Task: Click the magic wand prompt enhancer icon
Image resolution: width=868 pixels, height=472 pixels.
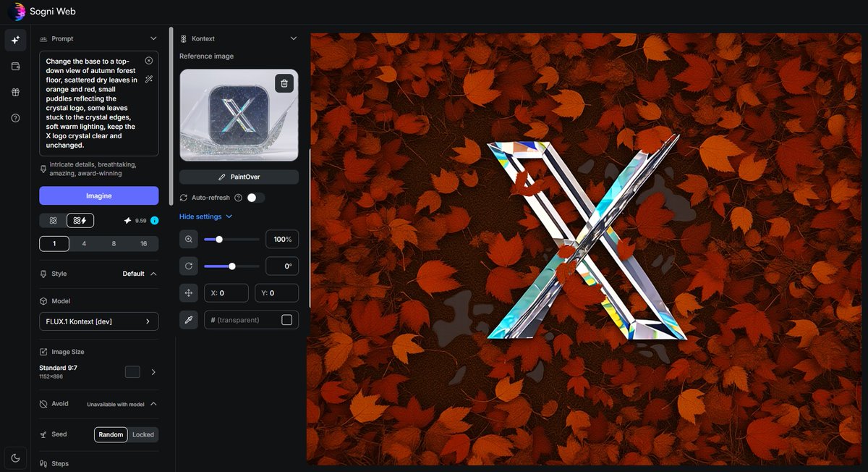Action: pyautogui.click(x=149, y=79)
